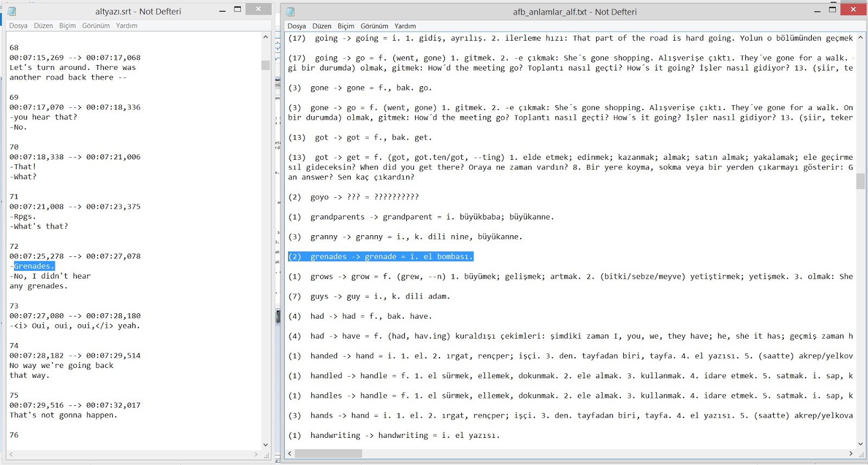Click right scroll arrow in afb_anlamlar_alf.txt window
Image resolution: width=868 pixels, height=465 pixels.
point(851,453)
